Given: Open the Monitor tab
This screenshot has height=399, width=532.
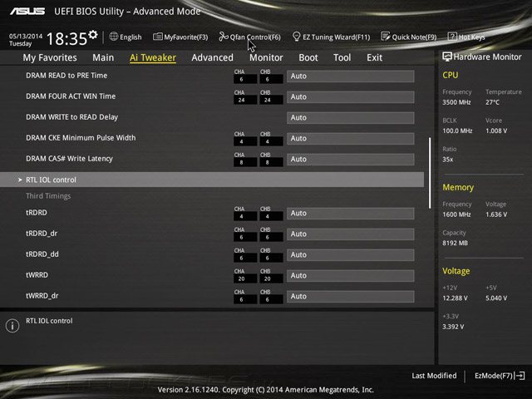Looking at the screenshot, I should tap(266, 57).
